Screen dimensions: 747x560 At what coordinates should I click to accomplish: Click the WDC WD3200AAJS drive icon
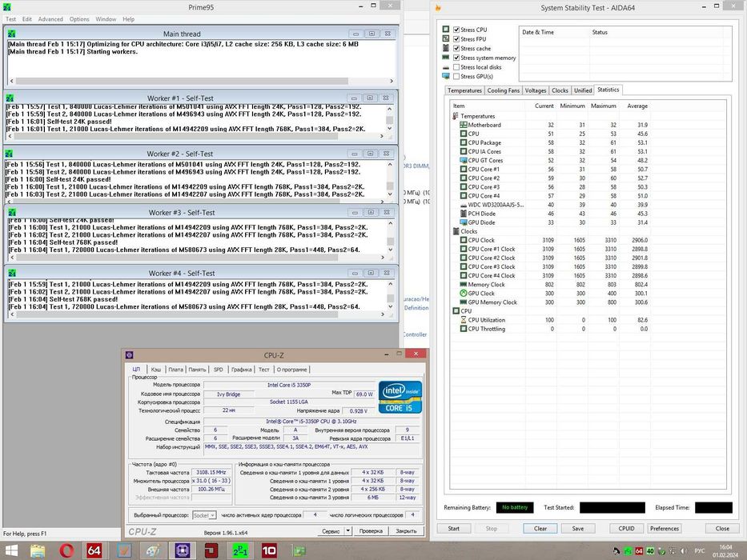(x=463, y=205)
